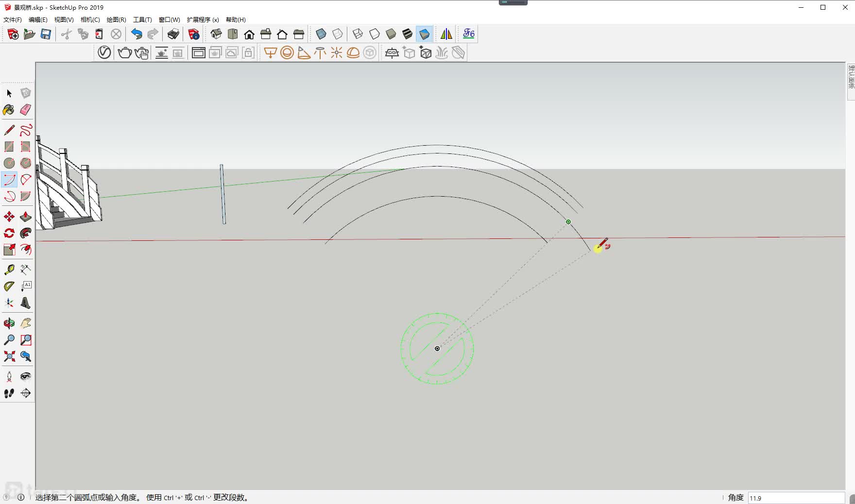
Task: Activate the Line pencil tool
Action: [9, 130]
